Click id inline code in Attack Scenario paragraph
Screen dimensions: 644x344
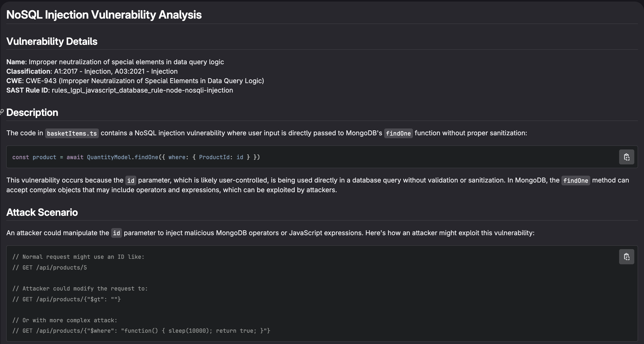click(x=116, y=233)
